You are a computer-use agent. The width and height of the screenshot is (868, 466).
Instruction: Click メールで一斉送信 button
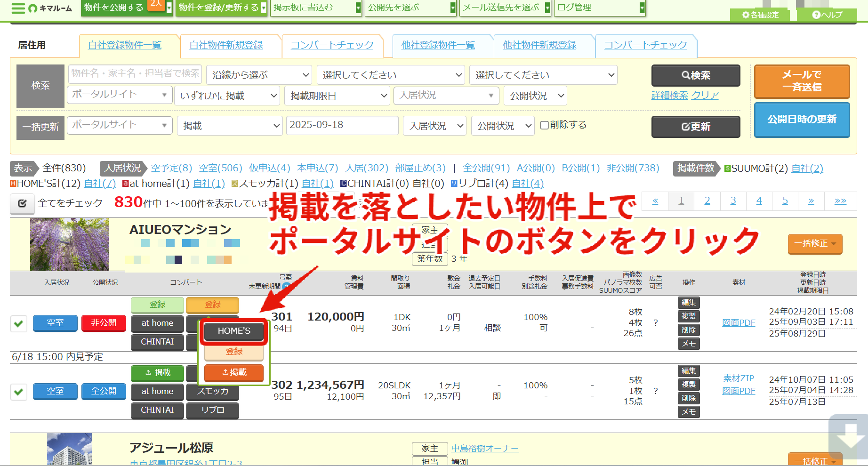pyautogui.click(x=802, y=81)
